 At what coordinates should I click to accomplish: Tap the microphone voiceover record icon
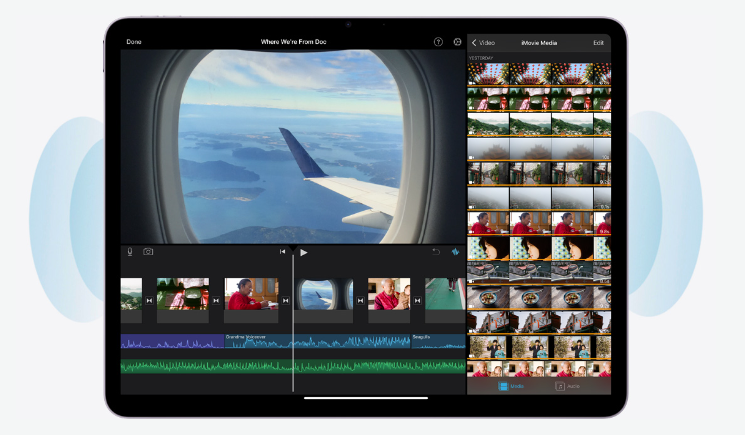[130, 252]
